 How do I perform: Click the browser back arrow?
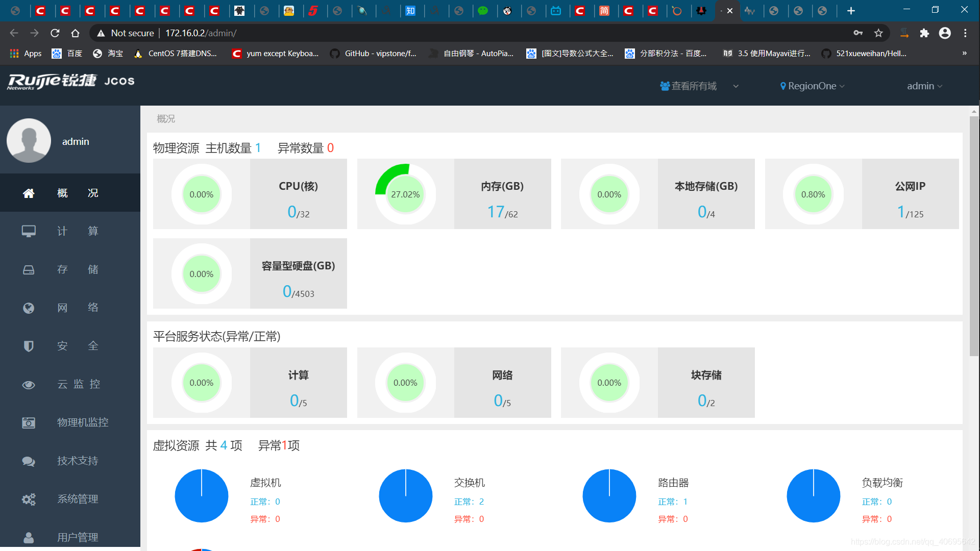point(14,33)
